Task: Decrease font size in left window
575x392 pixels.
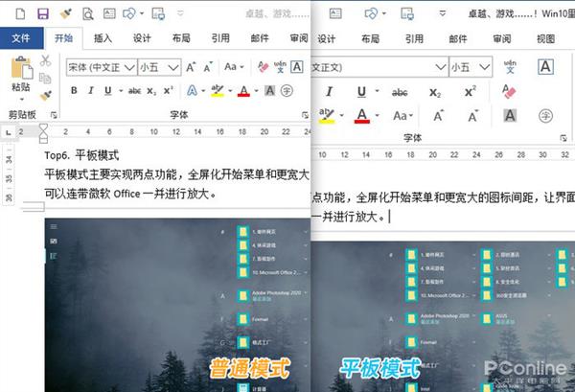Action: (208, 67)
